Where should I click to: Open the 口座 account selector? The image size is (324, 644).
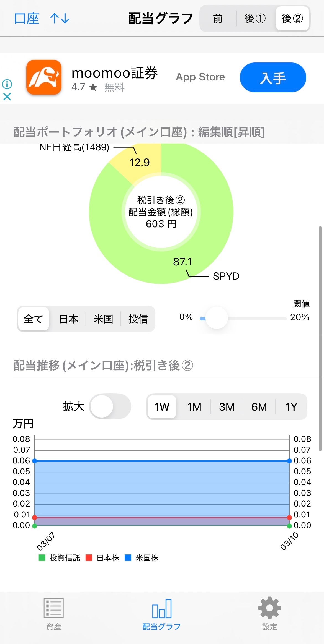(27, 19)
